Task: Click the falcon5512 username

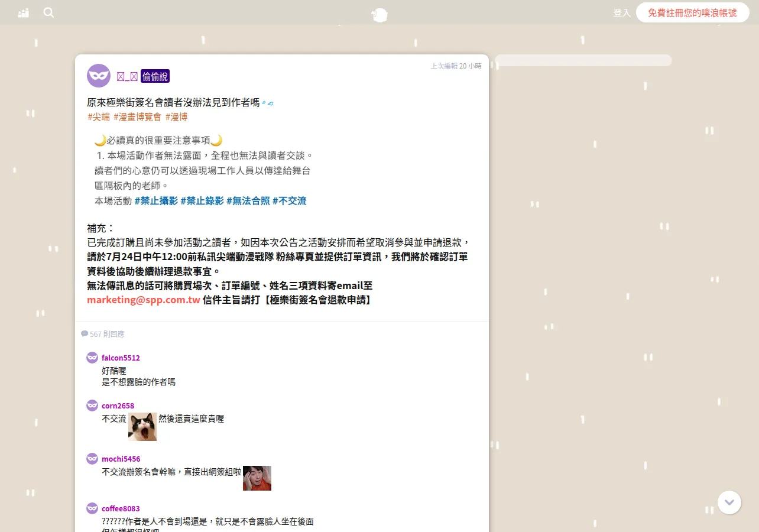Action: (x=121, y=358)
